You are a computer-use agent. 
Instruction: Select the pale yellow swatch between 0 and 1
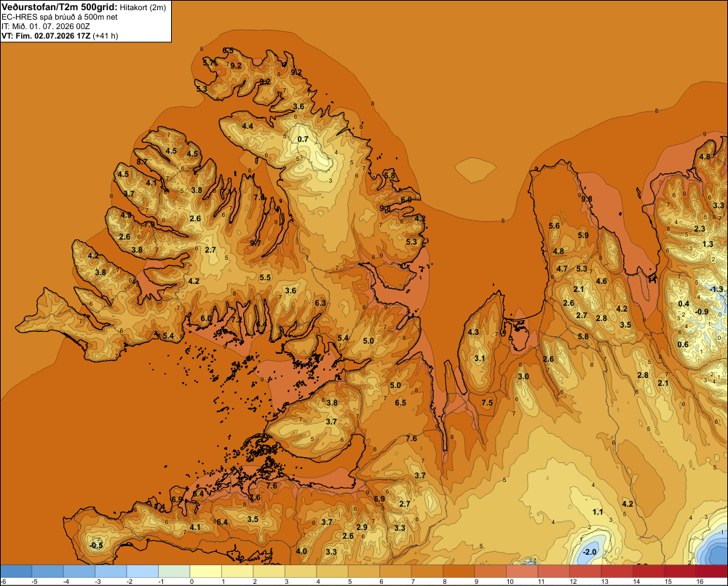coord(206,571)
